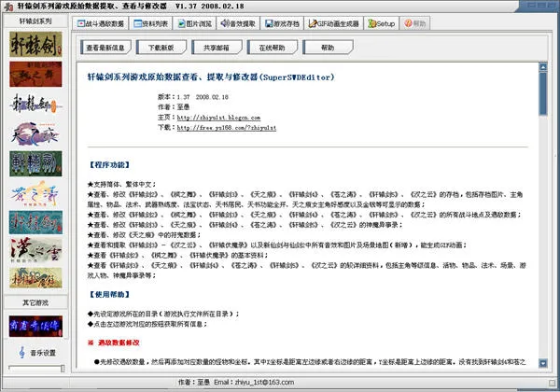Collapse the 轩辕剑系列 sidebar header
Viewport: 560px width, 392px height.
(36, 20)
